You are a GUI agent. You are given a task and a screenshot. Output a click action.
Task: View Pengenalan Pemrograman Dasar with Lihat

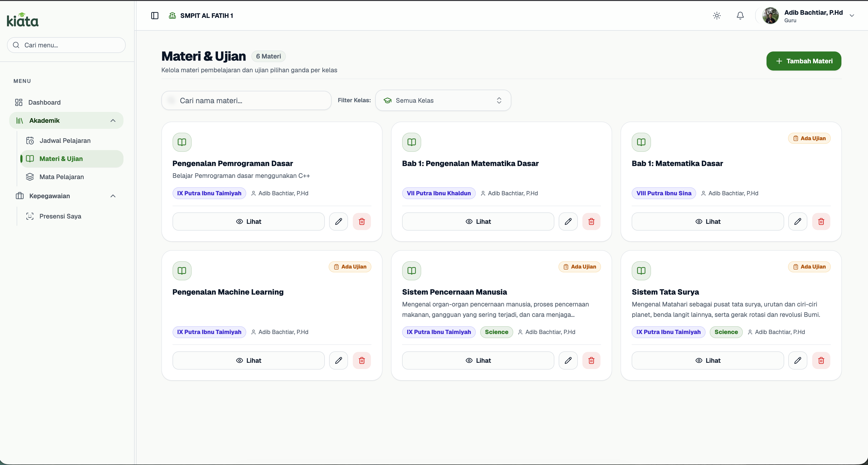tap(248, 221)
